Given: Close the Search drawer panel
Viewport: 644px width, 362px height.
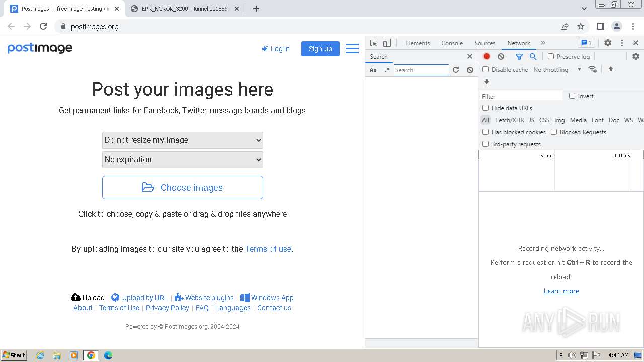Looking at the screenshot, I should 470,57.
